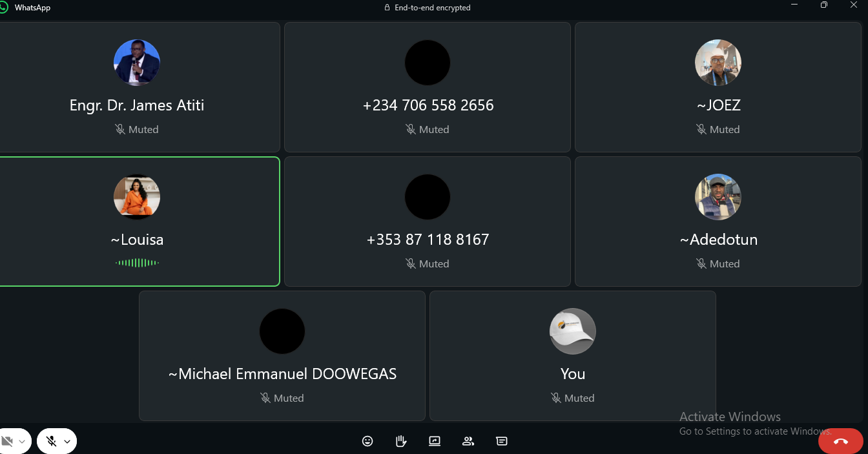The width and height of the screenshot is (868, 454).
Task: Click the muted mic icon under ~JOEZ
Action: point(701,130)
